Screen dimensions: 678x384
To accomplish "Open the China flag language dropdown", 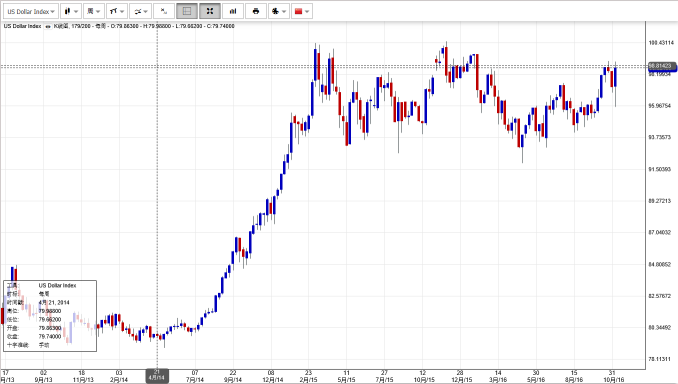I will [x=301, y=11].
